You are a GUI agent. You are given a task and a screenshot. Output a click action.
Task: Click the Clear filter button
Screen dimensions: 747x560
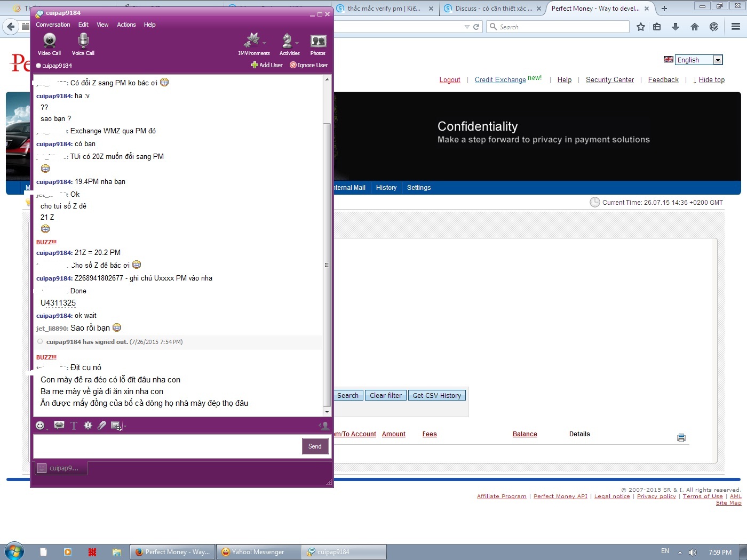[x=386, y=395]
